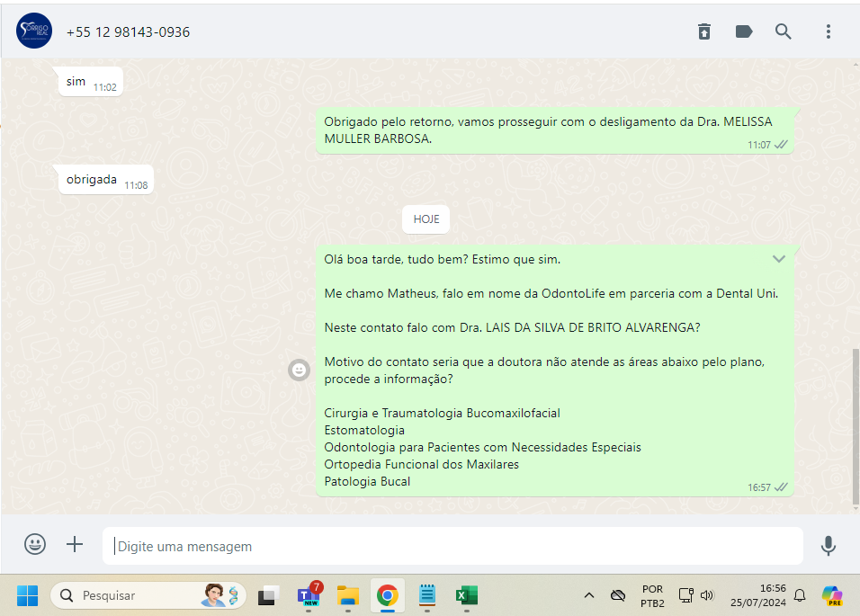Click the chat vertical scrollbar
The image size is (860, 616).
click(x=856, y=426)
